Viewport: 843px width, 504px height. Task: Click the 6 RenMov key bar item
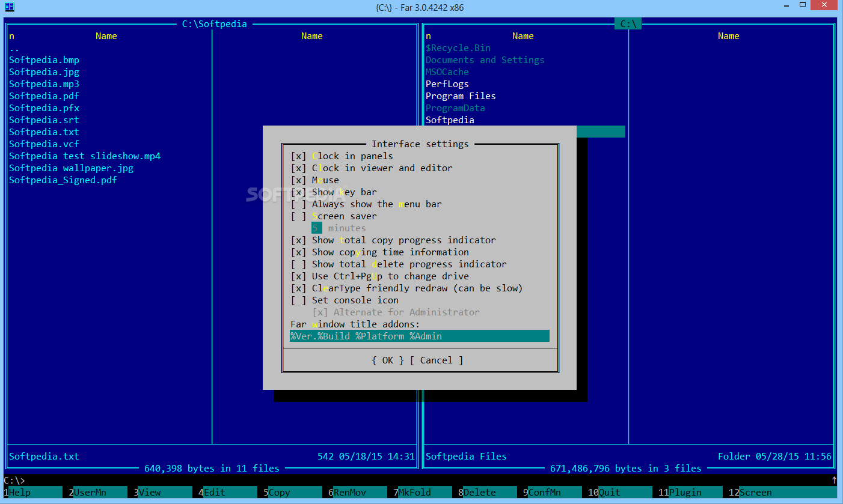coord(357,493)
